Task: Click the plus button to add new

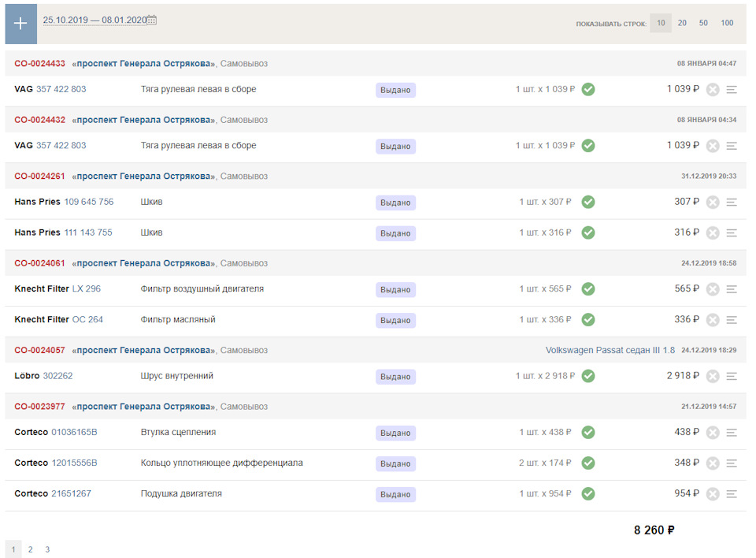Action: tap(21, 24)
